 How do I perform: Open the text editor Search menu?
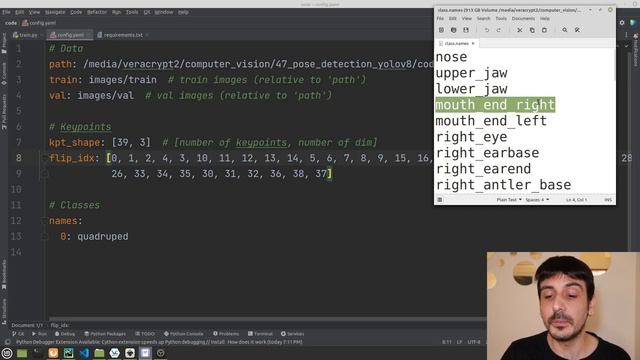(x=483, y=19)
